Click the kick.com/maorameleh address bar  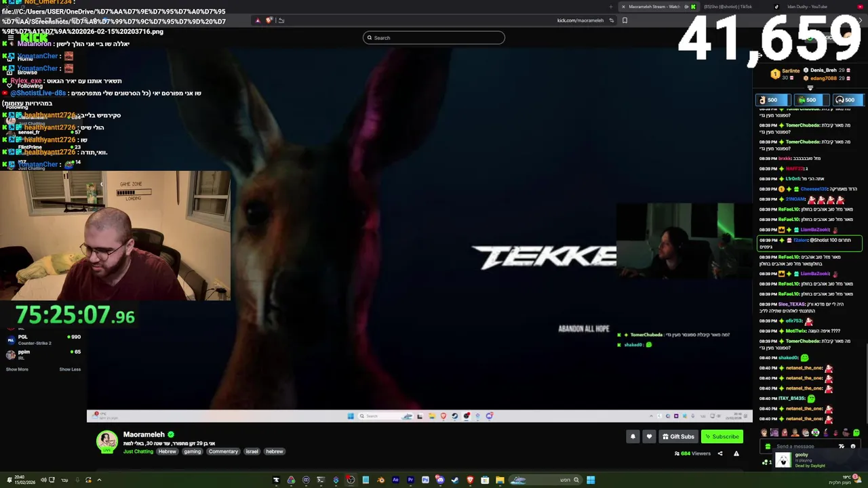click(580, 20)
